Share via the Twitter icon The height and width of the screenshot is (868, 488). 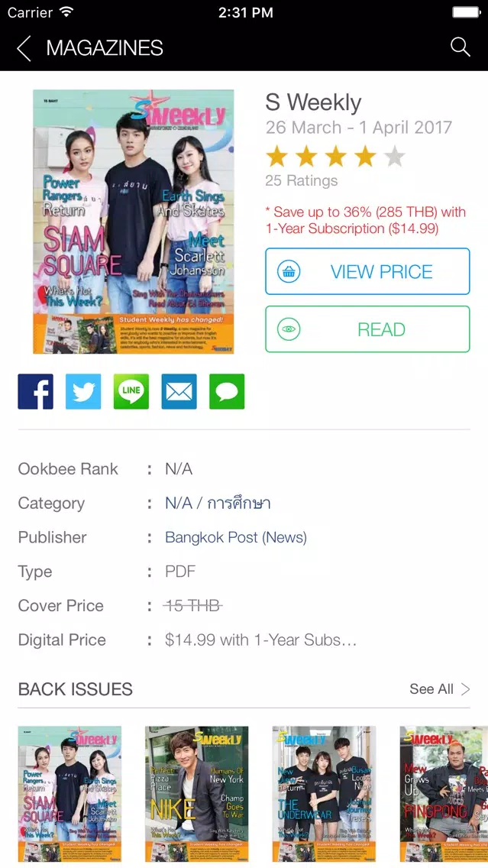tap(83, 391)
